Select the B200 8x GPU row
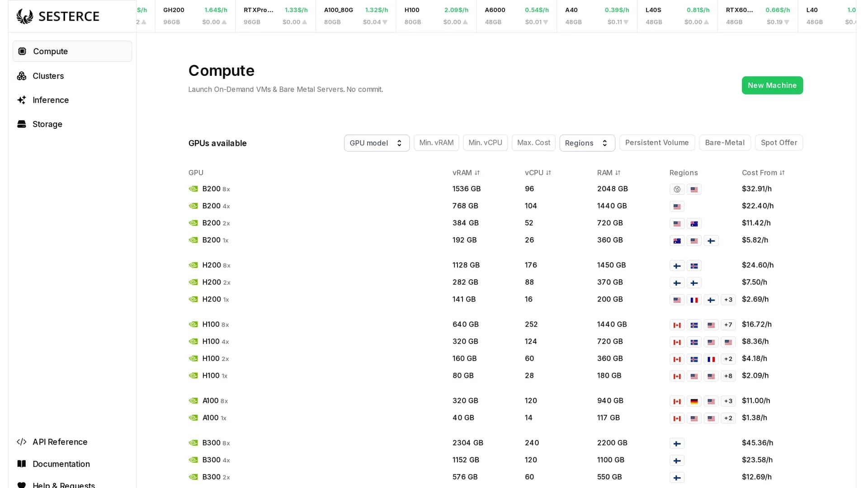The height and width of the screenshot is (488, 868). coord(495,189)
